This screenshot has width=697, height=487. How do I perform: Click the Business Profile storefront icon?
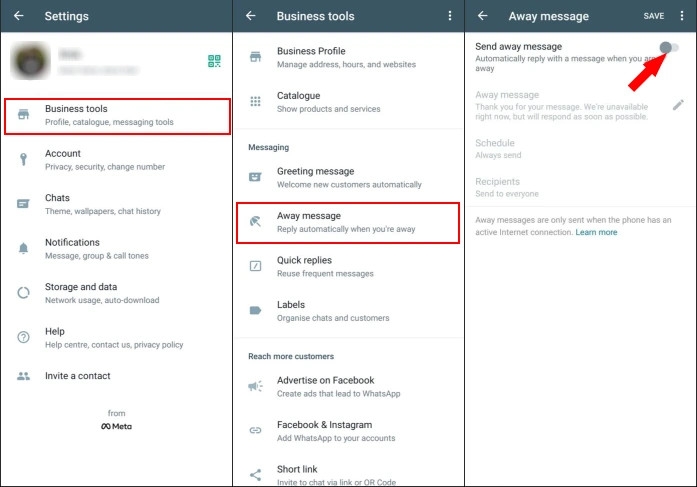[x=256, y=57]
